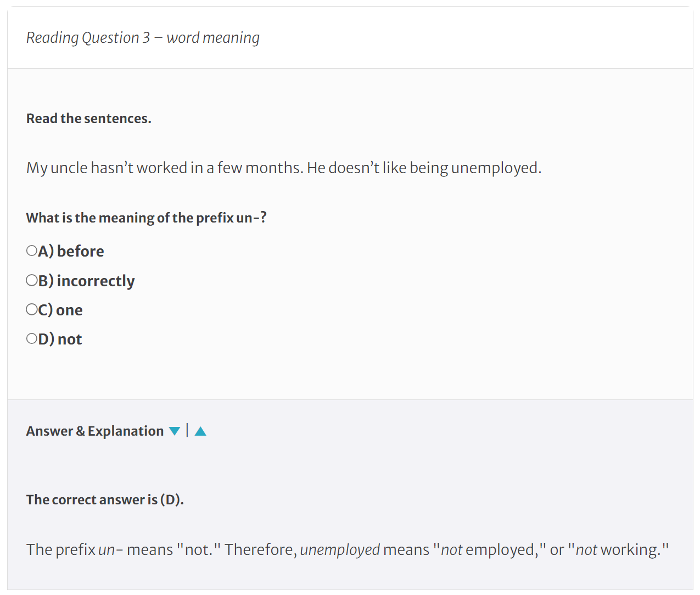Collapse answer with the upward blue triangle
This screenshot has width=700, height=595.
click(200, 431)
